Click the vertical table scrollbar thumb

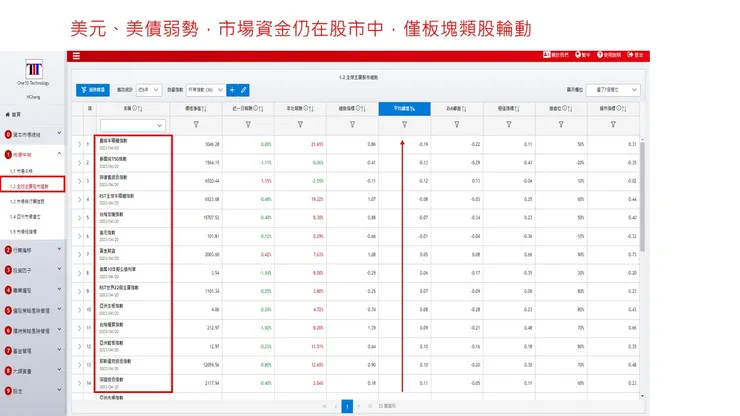[x=642, y=196]
